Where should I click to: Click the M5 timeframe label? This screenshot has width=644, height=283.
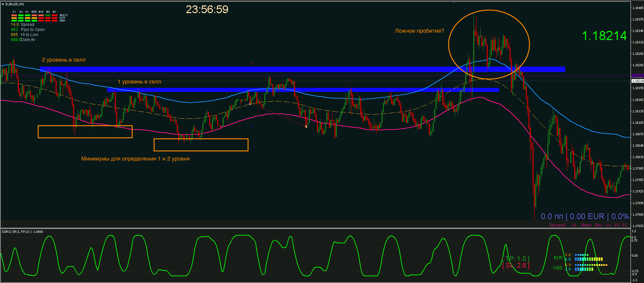pos(48,12)
